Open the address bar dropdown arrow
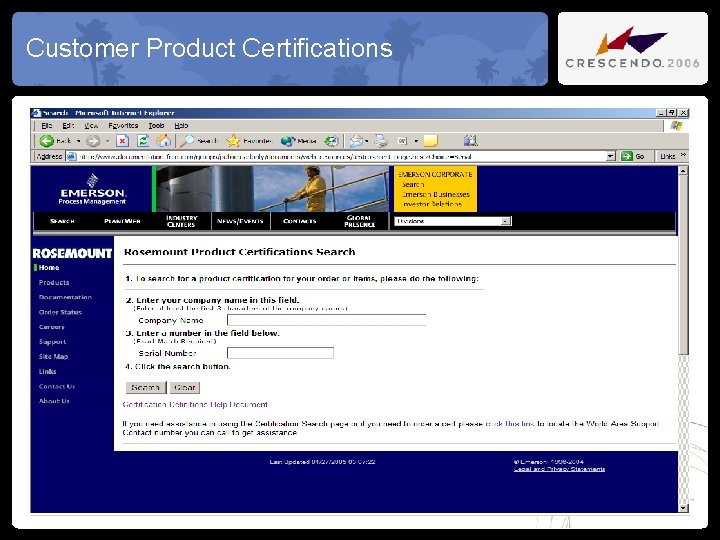The image size is (720, 540). (610, 157)
